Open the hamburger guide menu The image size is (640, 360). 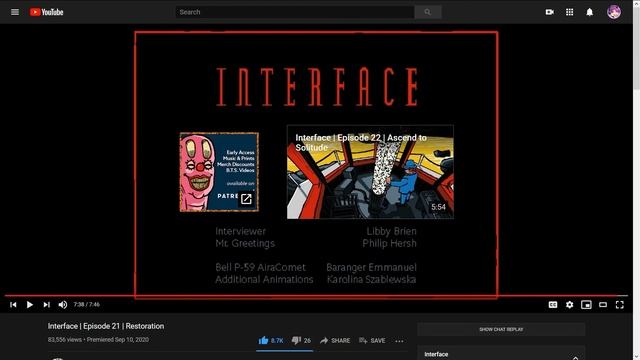point(15,12)
